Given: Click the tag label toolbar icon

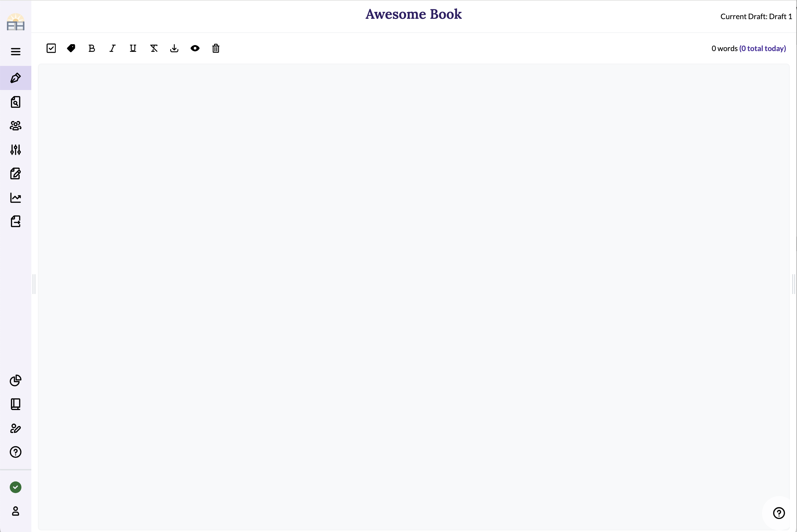Looking at the screenshot, I should (x=71, y=48).
